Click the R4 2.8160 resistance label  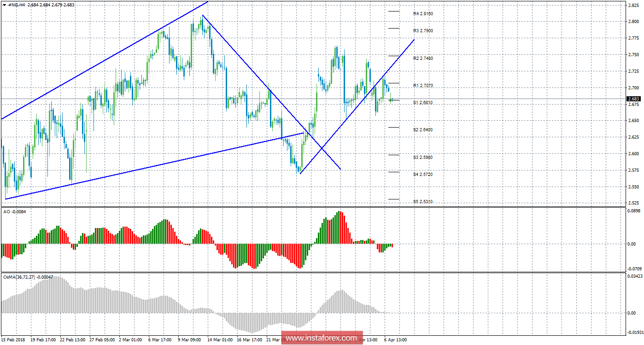(x=423, y=14)
